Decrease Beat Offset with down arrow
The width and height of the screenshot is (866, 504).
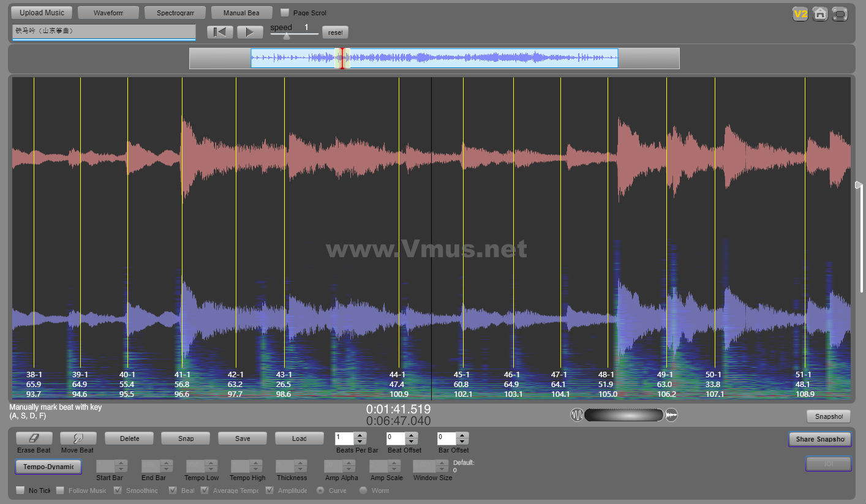tap(411, 442)
